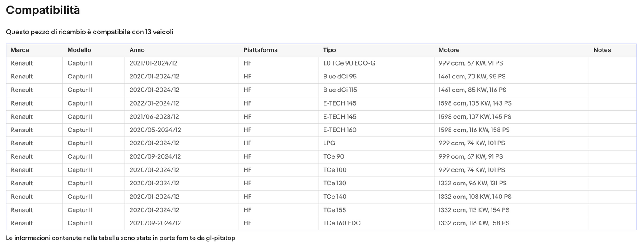Select the 1.0 TCe 90 ECO-G type cell
Screen dimensions: 644x246
349,63
